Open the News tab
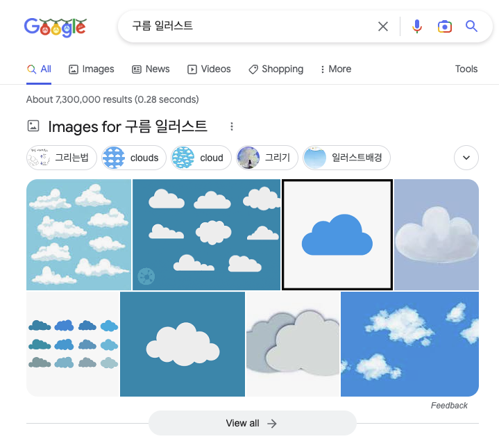499x448 pixels. 151,69
